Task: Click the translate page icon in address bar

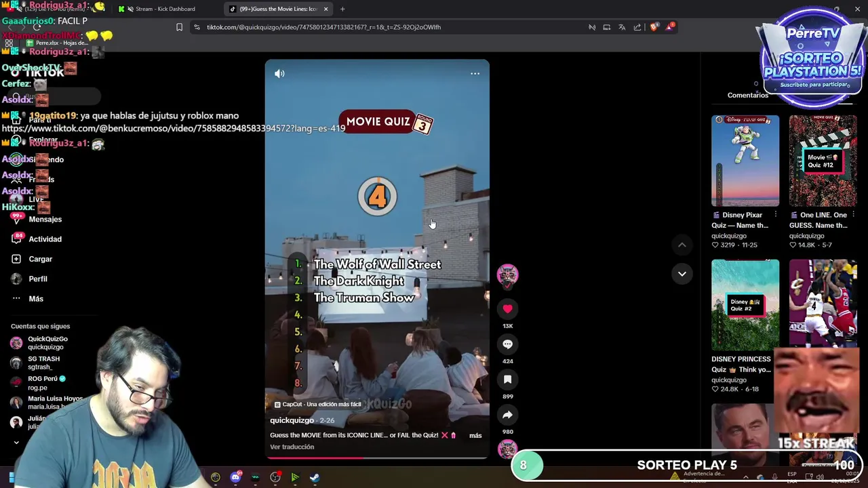Action: (622, 27)
